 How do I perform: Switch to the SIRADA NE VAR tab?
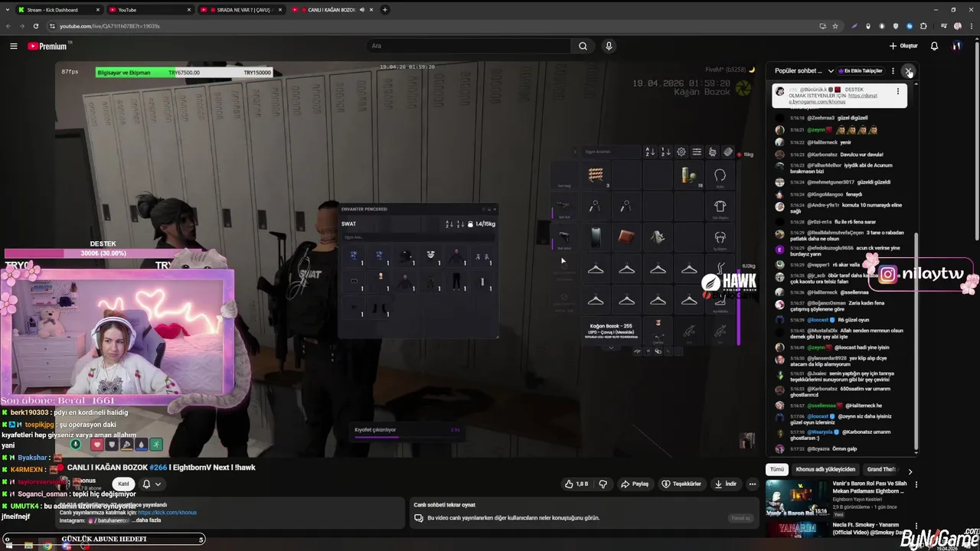pos(242,10)
